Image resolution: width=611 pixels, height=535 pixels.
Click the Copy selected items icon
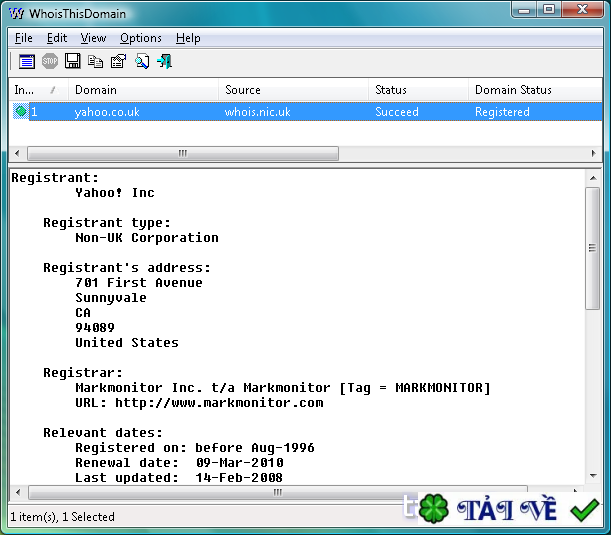pos(96,61)
